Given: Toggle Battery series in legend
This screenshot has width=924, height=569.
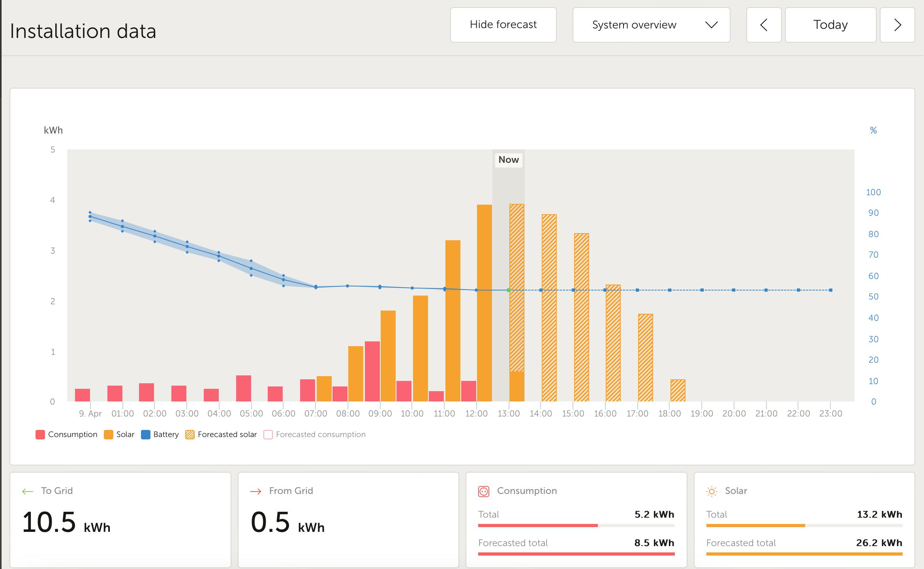Looking at the screenshot, I should point(160,435).
